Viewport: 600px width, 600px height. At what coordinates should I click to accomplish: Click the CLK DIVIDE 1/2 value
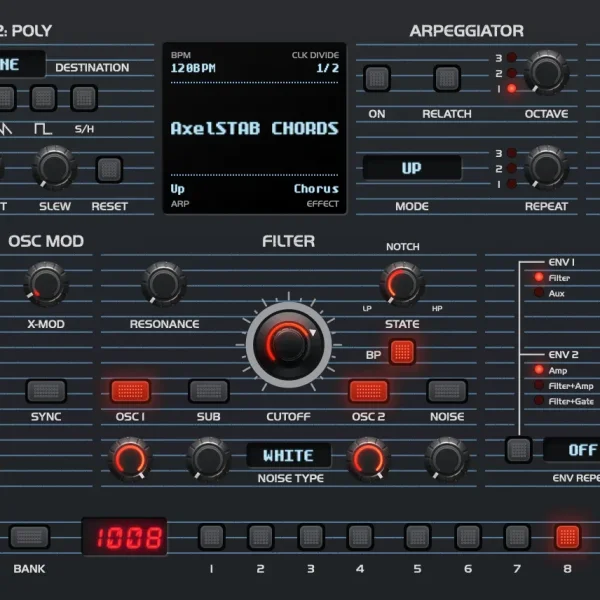pyautogui.click(x=328, y=68)
